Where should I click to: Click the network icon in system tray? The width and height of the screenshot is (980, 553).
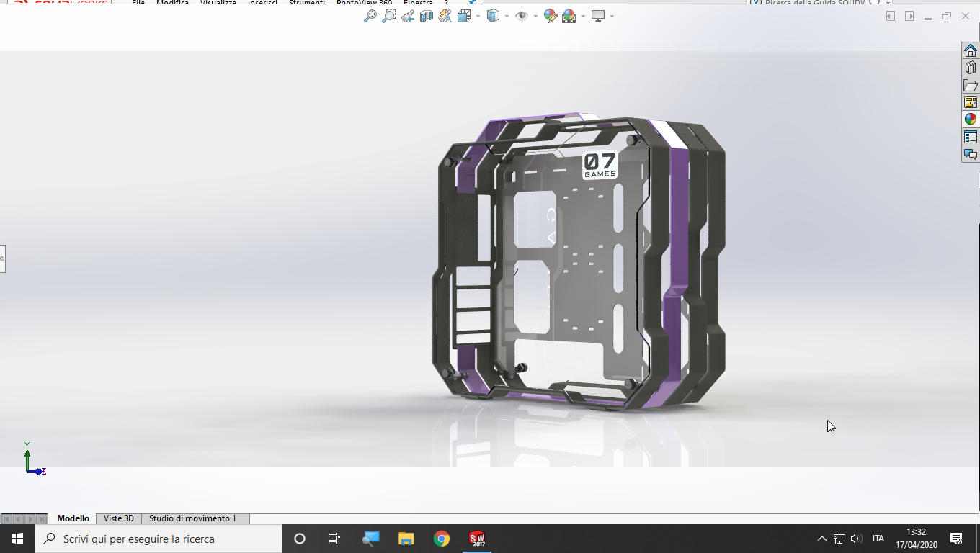(839, 539)
